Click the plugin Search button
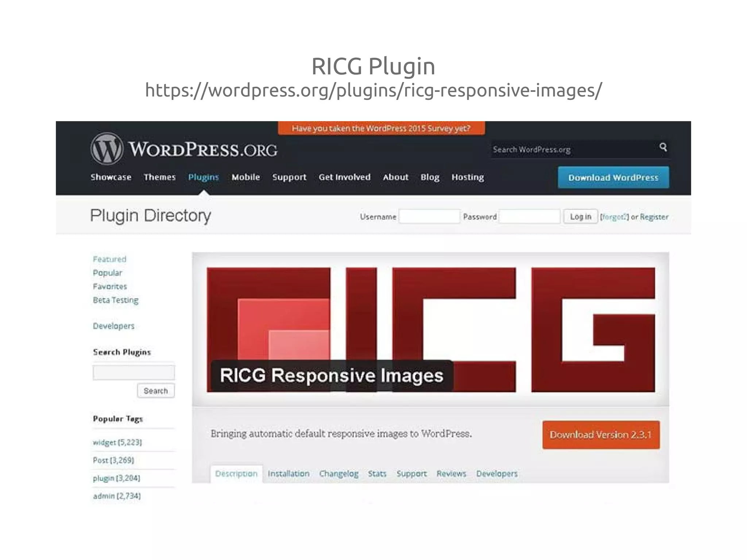Viewport: 747px width, 560px height. [x=156, y=391]
